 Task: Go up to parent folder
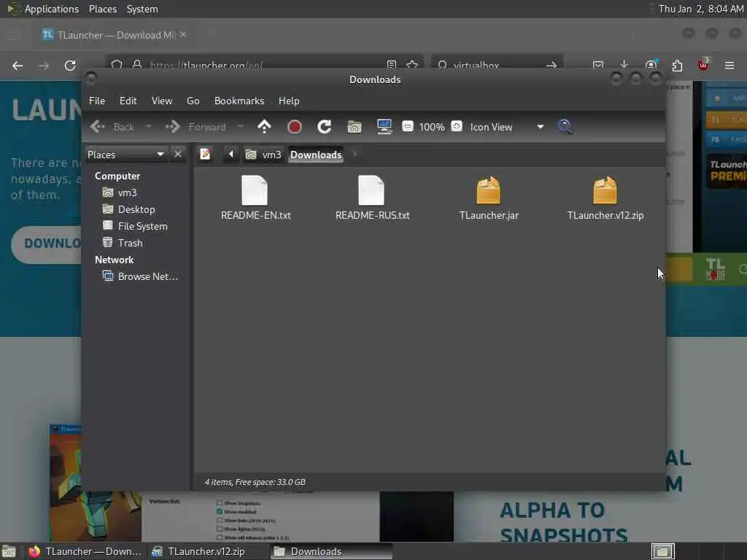click(264, 127)
